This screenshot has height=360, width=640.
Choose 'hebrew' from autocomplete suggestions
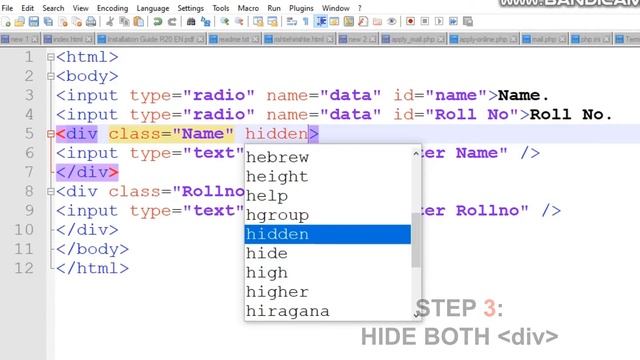327,158
